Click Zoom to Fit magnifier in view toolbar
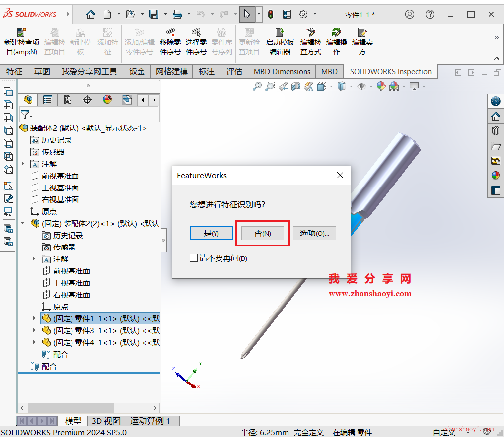This screenshot has width=504, height=437. click(257, 86)
